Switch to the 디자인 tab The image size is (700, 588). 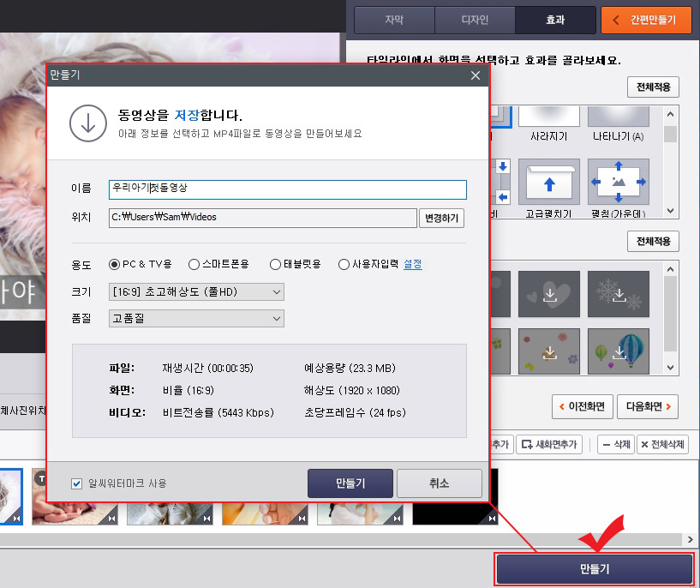[x=475, y=20]
